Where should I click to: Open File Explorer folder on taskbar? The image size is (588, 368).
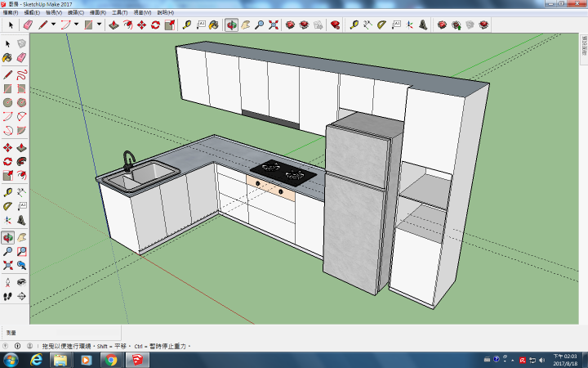point(60,360)
